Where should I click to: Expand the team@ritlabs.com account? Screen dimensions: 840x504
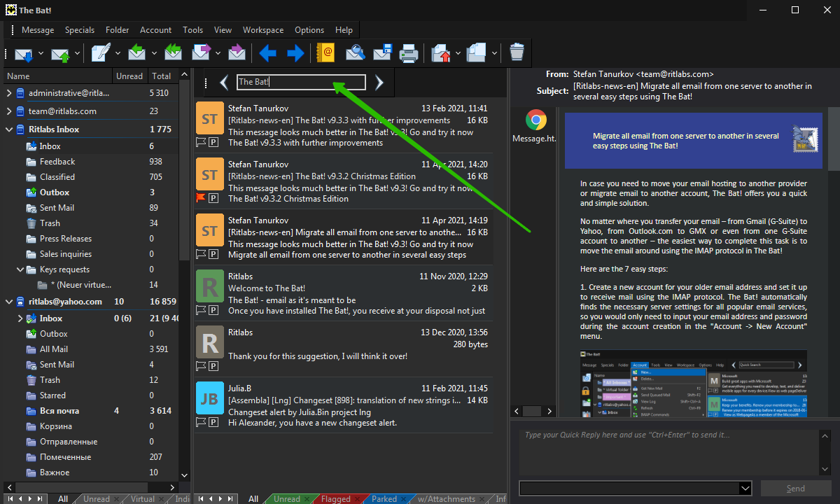[9, 111]
